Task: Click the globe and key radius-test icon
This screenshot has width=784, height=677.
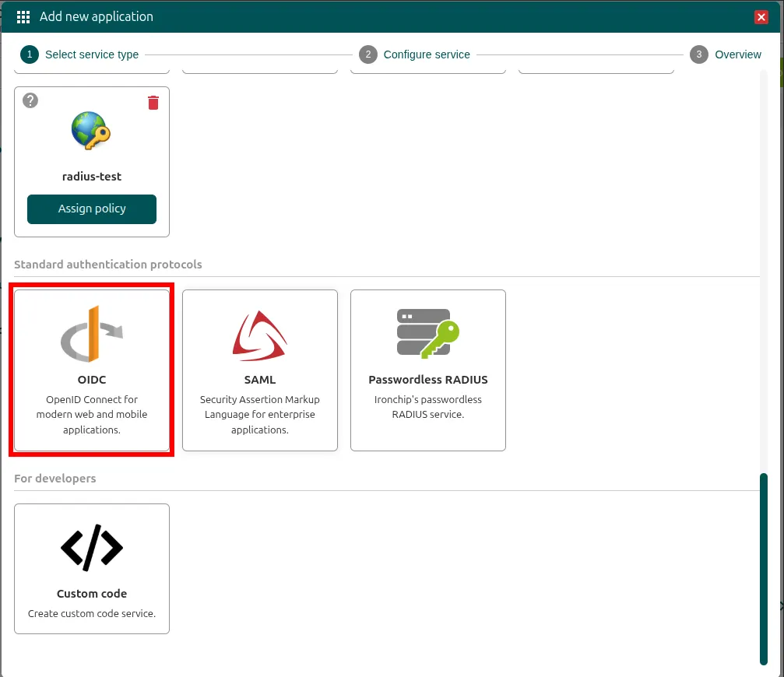Action: 91,131
